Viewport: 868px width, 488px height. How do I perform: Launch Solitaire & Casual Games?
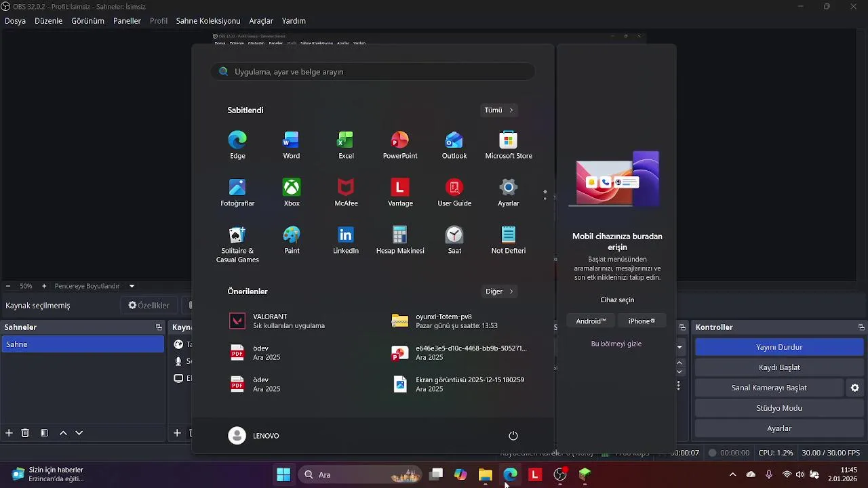(x=237, y=244)
